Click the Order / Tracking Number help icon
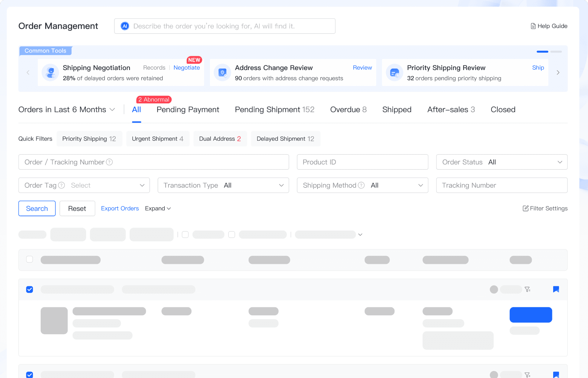 [109, 162]
